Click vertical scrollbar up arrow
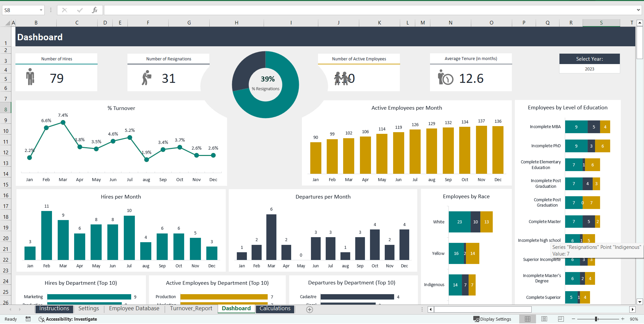 (640, 23)
